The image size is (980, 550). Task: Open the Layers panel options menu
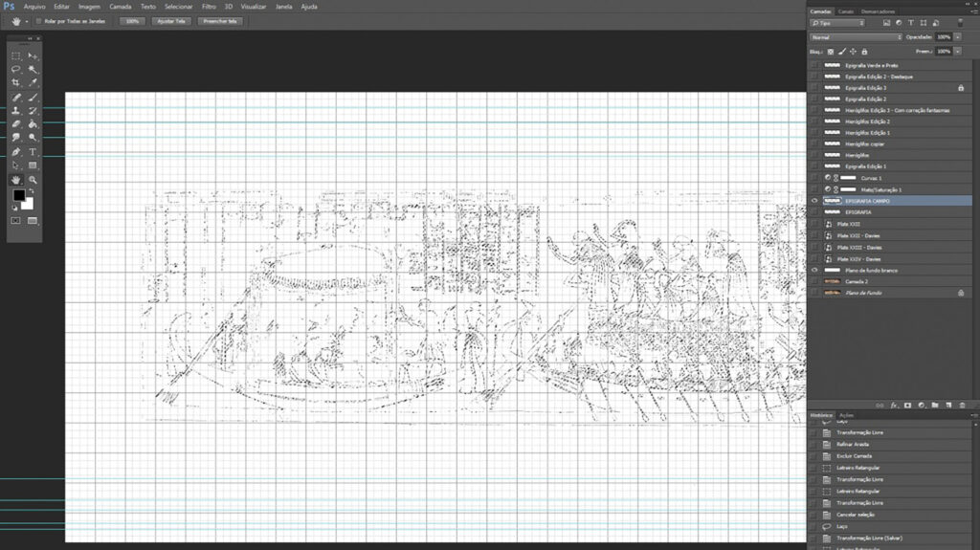click(x=973, y=11)
